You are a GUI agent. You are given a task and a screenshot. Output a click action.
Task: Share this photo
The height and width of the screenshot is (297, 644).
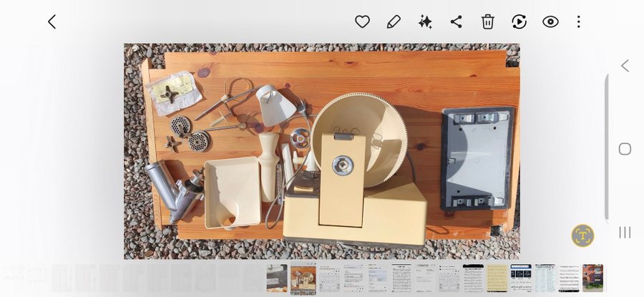tap(456, 21)
